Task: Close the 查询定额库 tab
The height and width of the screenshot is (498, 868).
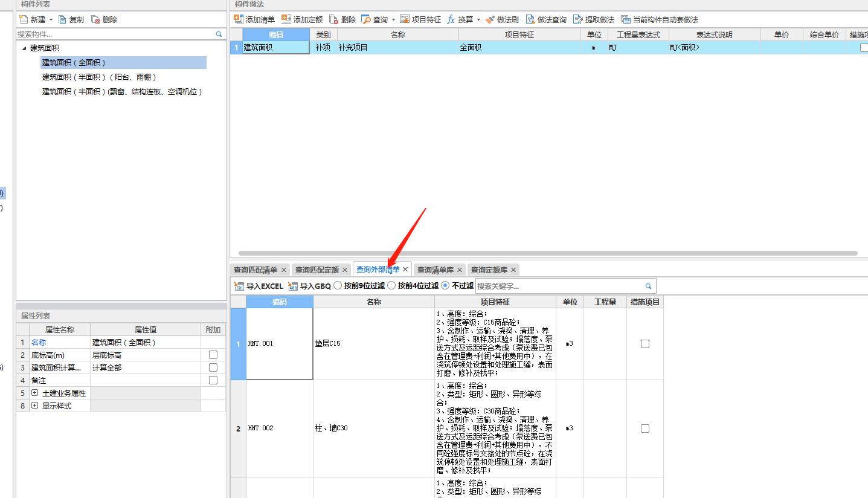Action: tap(513, 270)
